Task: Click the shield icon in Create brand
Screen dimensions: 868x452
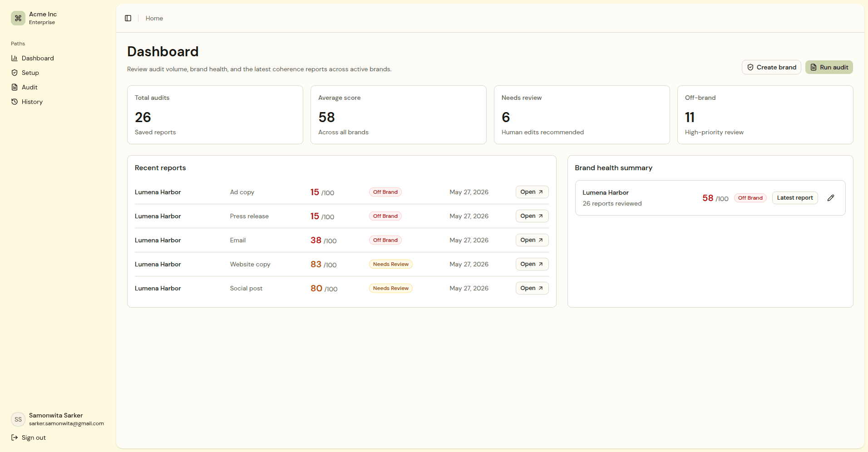Action: (750, 67)
